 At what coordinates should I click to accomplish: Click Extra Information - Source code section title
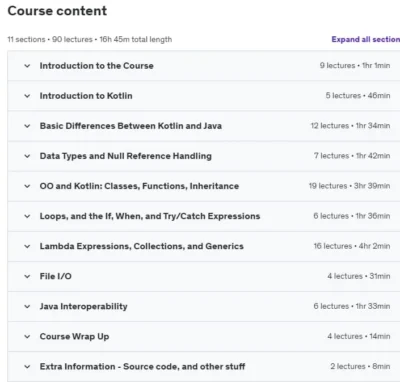(x=142, y=367)
